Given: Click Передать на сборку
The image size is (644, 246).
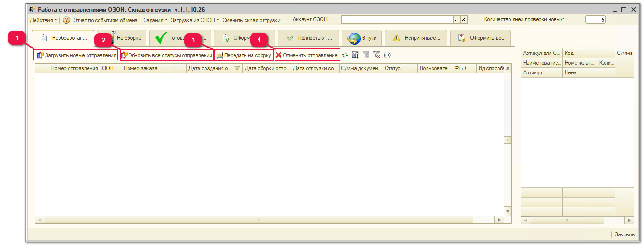Looking at the screenshot, I should tap(244, 55).
